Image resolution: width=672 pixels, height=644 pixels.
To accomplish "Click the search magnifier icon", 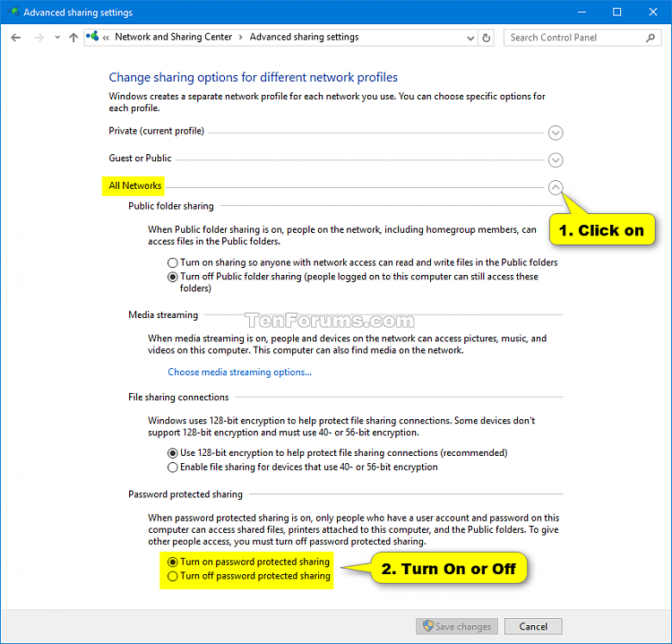I will pos(650,38).
